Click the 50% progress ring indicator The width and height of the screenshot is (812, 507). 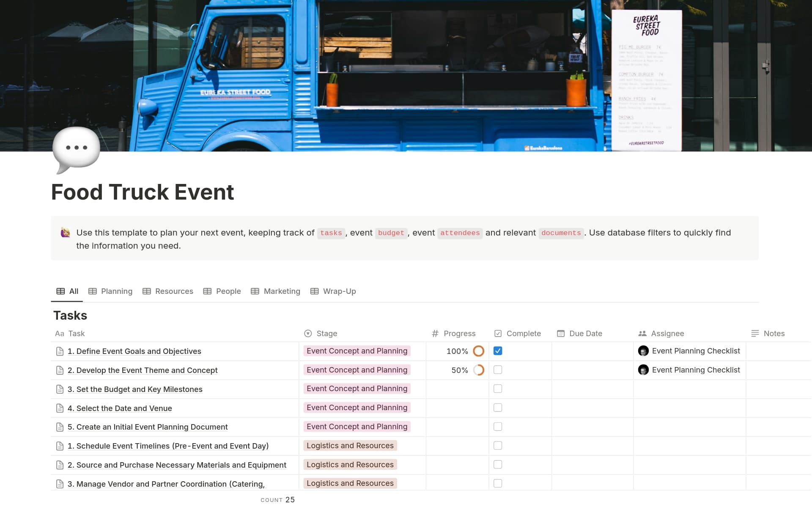pos(479,370)
